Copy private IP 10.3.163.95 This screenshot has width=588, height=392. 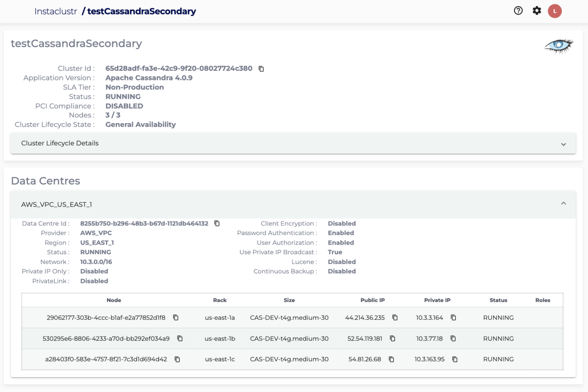(454, 359)
